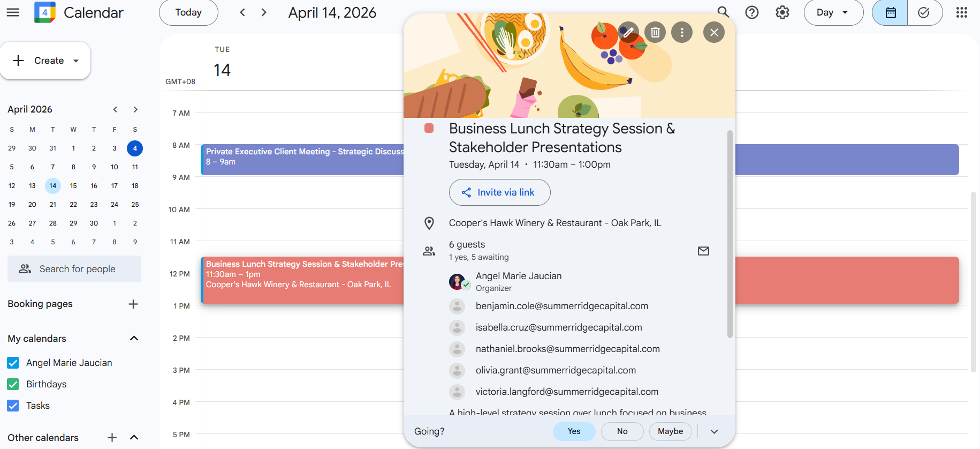Collapse the My calendars section
This screenshot has width=980, height=449.
click(134, 338)
